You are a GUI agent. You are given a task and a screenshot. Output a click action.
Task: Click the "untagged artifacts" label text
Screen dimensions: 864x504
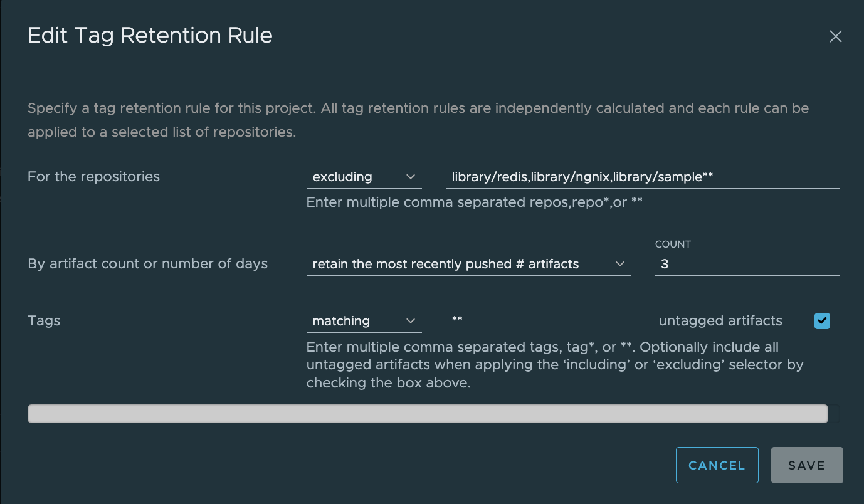coord(720,321)
